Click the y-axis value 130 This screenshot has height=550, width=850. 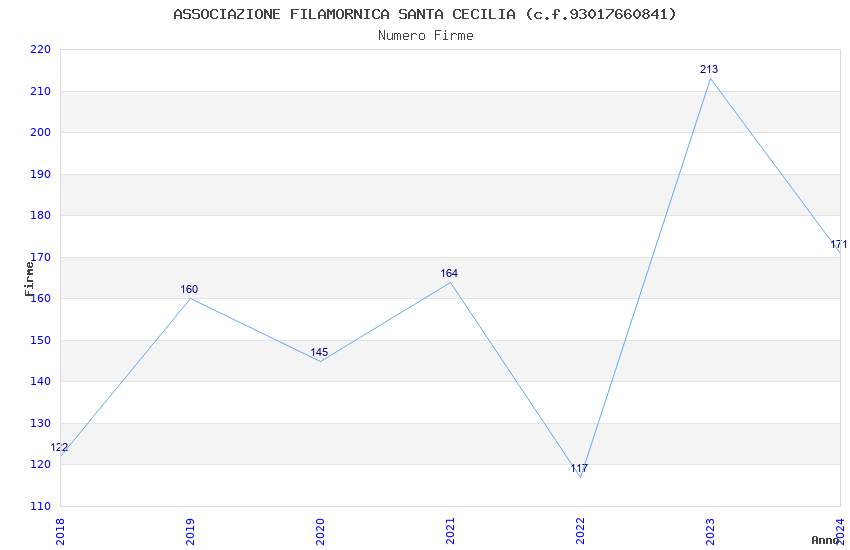pos(41,423)
